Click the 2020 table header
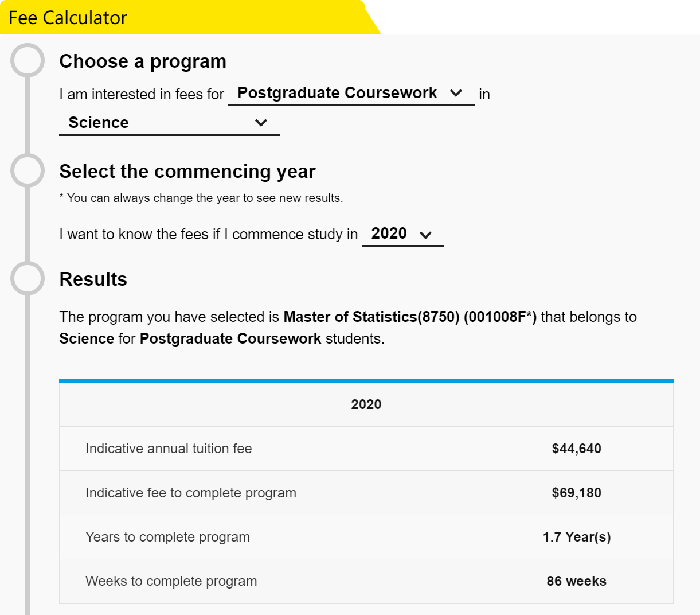 (366, 404)
